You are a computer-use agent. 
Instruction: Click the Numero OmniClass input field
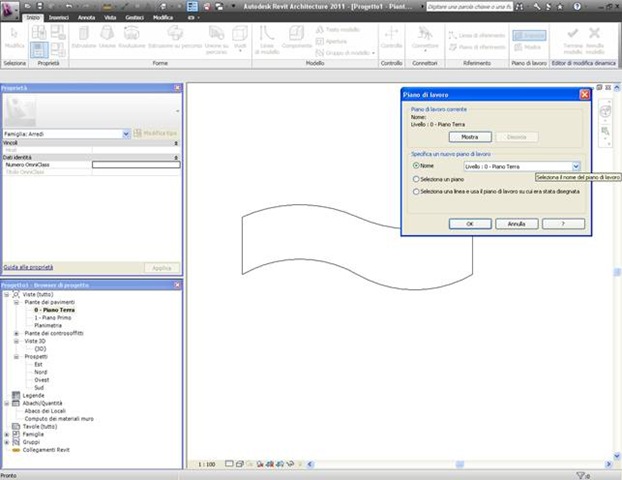click(135, 164)
